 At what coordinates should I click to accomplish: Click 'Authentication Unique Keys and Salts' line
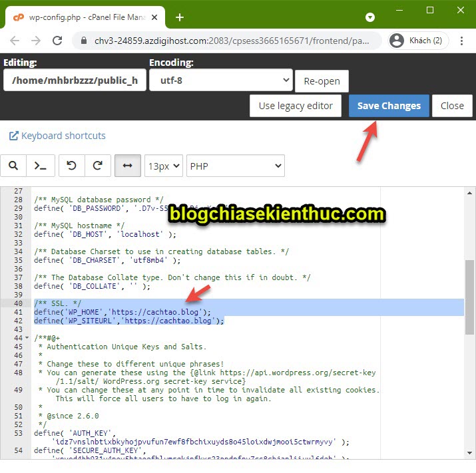click(122, 347)
